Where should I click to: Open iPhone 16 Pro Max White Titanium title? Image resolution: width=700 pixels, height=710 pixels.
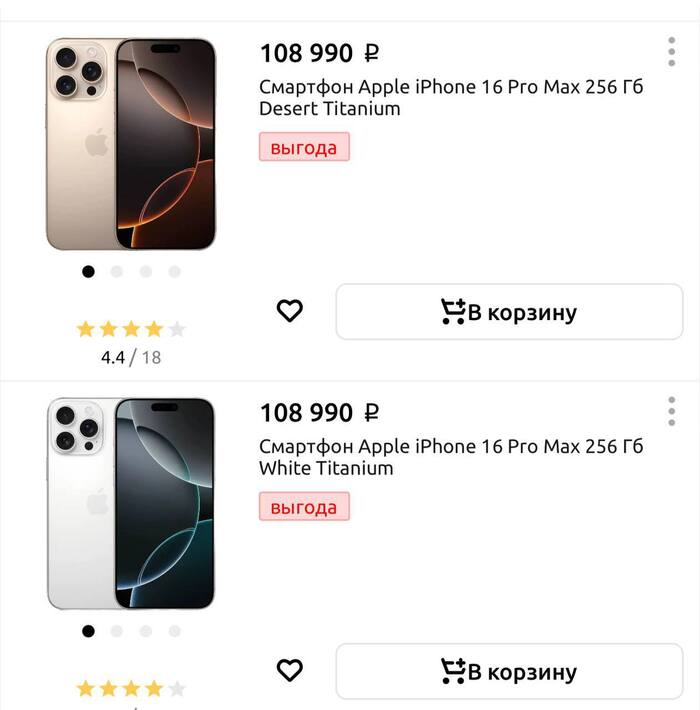[450, 456]
